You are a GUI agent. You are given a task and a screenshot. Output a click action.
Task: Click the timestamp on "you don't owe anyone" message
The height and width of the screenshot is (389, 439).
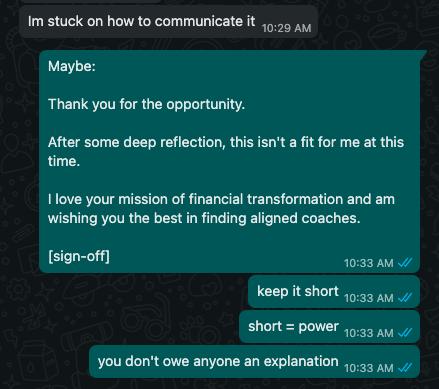tap(369, 368)
